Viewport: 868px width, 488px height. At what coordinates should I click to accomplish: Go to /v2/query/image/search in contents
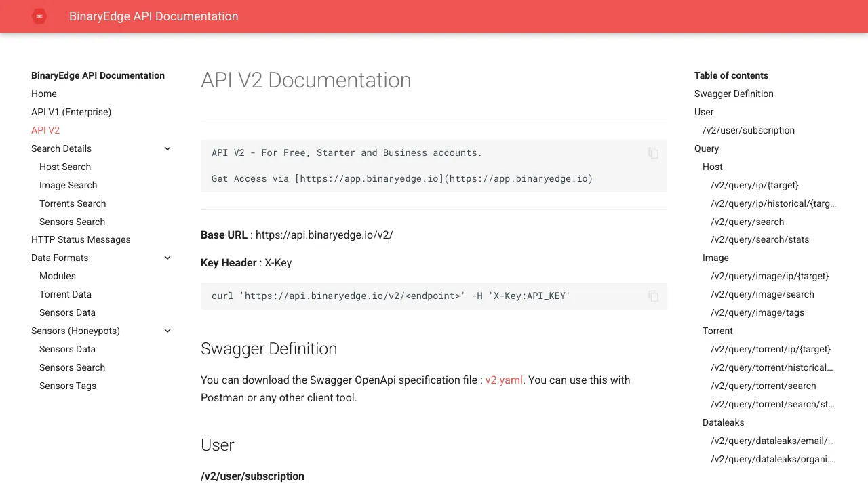(x=762, y=294)
